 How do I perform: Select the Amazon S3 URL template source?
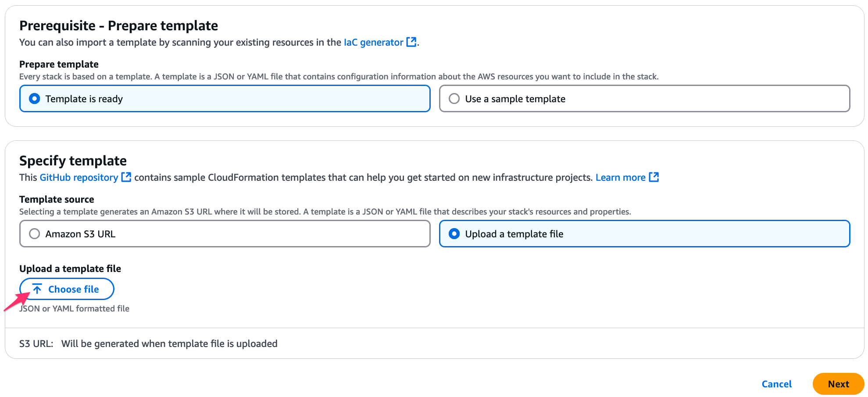[x=35, y=233]
